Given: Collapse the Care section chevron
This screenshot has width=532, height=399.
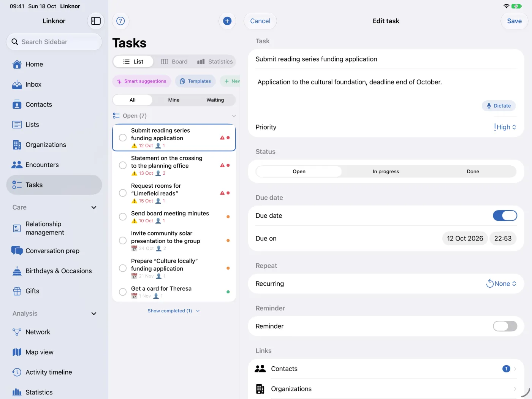Looking at the screenshot, I should pos(94,207).
